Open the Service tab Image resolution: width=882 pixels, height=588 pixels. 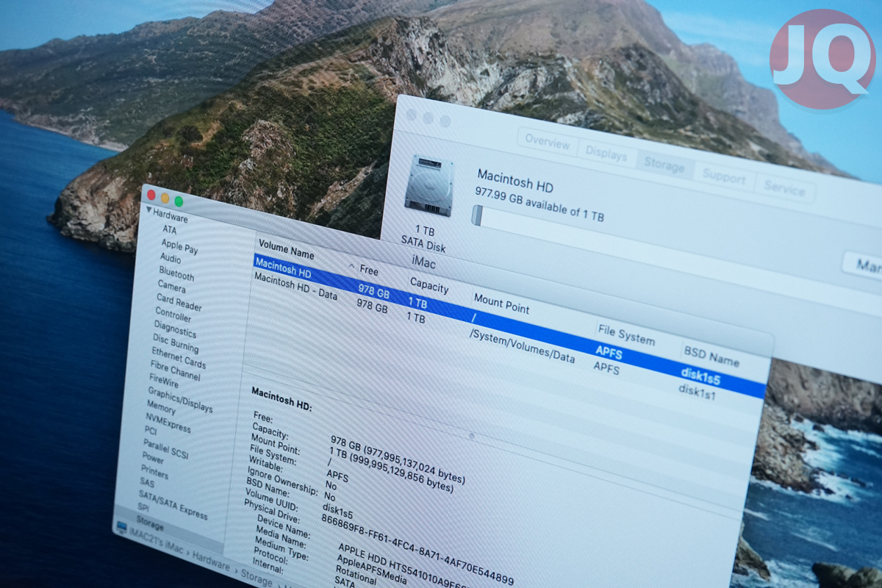784,189
